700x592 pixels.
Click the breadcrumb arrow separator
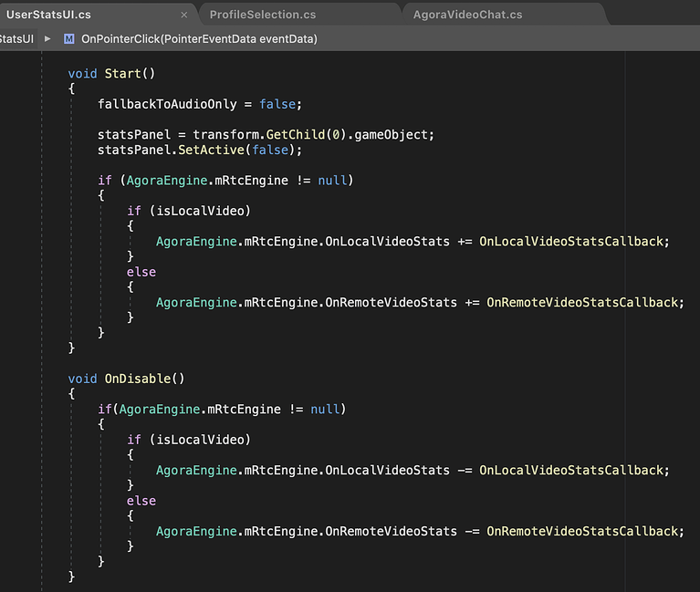[x=47, y=39]
